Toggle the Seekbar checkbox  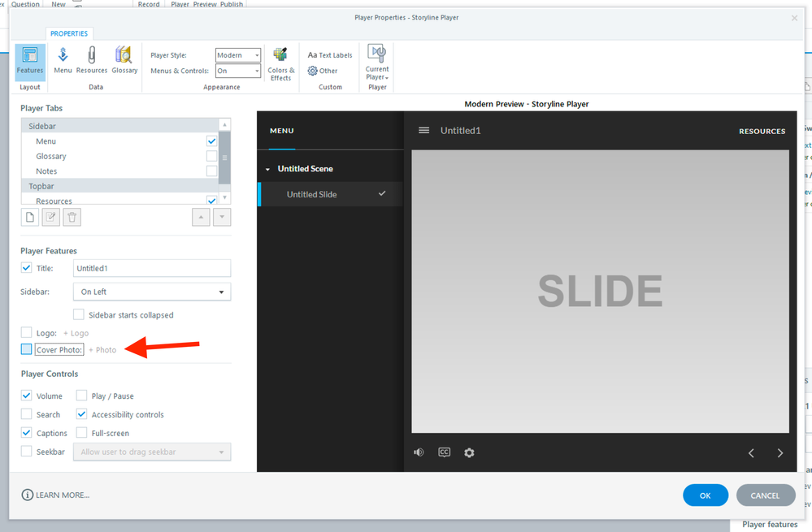[x=27, y=452]
